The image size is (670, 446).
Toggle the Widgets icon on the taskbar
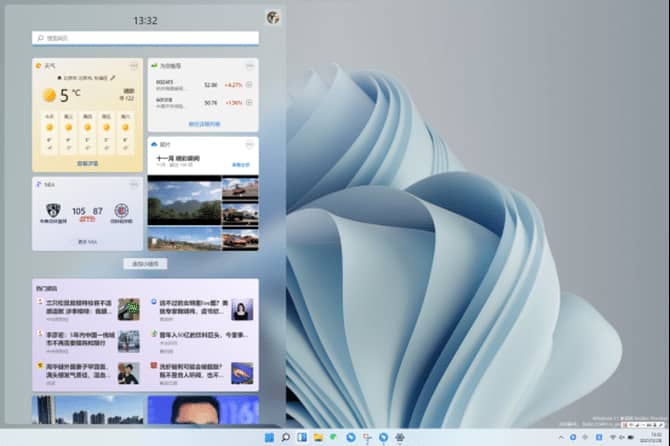(x=301, y=437)
